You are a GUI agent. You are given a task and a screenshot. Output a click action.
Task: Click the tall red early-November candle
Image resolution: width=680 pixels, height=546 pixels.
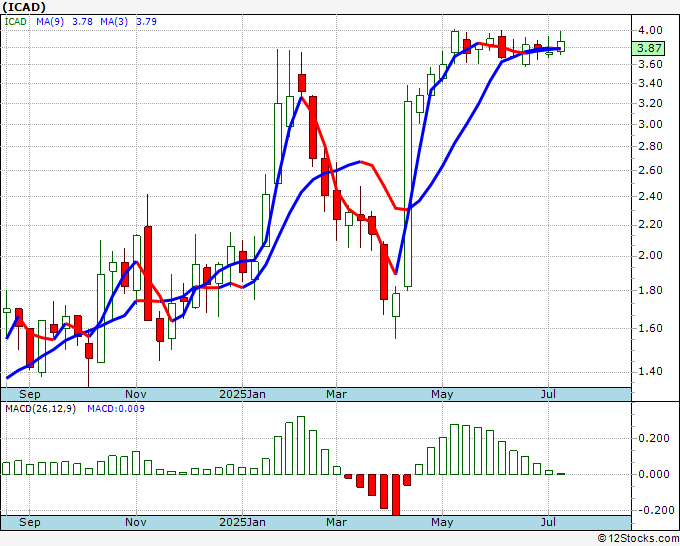[x=148, y=273]
